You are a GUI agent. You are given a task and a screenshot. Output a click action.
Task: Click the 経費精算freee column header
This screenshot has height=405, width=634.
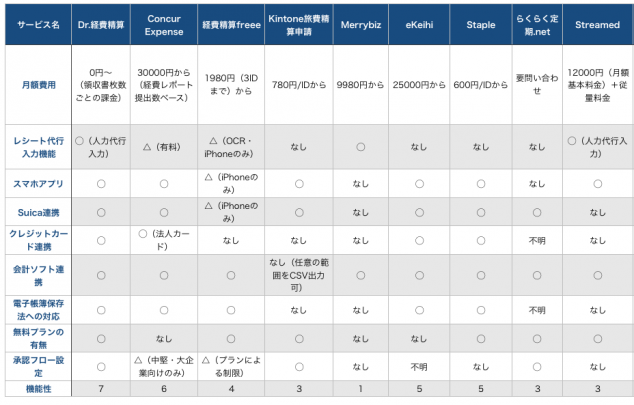(231, 25)
